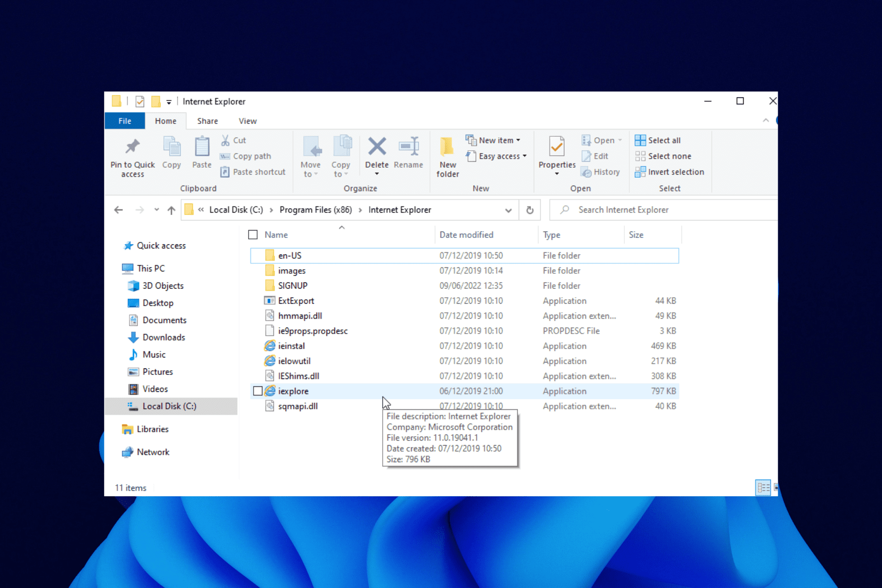Viewport: 882px width, 588px height.
Task: Open the Copy to menu
Action: click(x=341, y=157)
